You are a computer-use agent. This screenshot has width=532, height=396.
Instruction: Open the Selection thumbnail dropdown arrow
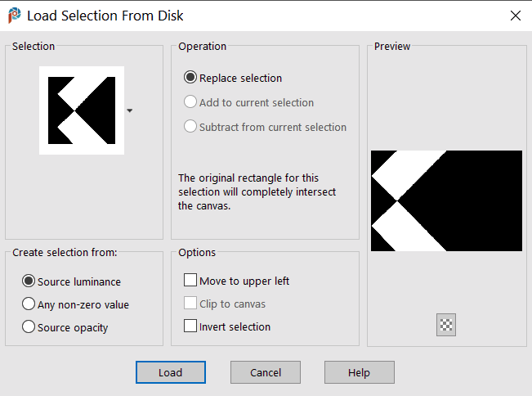pos(129,110)
